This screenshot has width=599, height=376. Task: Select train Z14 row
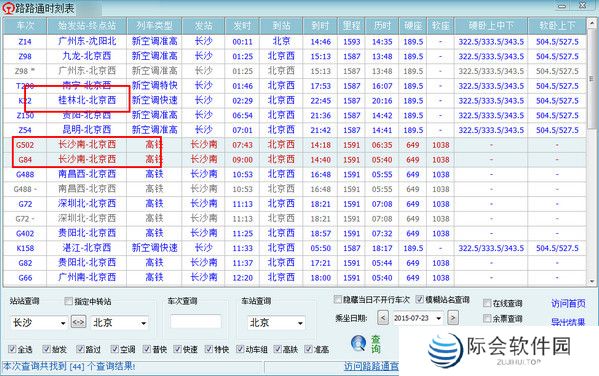[294, 41]
